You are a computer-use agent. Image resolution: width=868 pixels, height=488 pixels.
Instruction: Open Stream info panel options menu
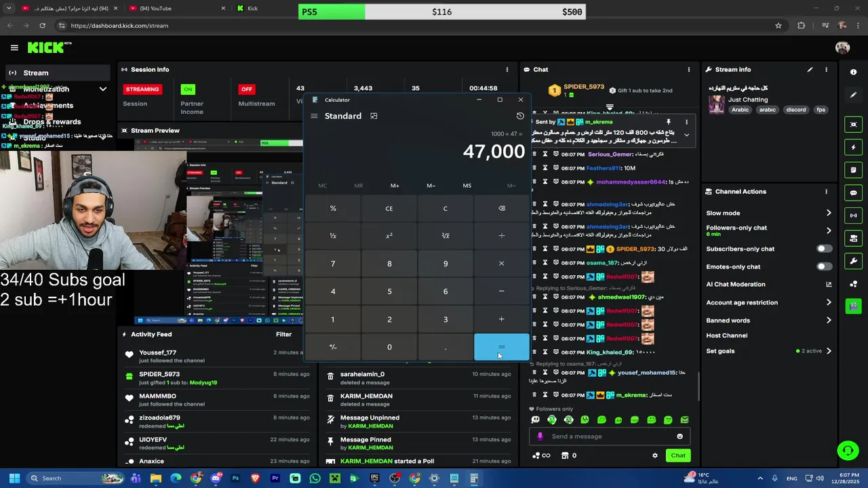(826, 69)
